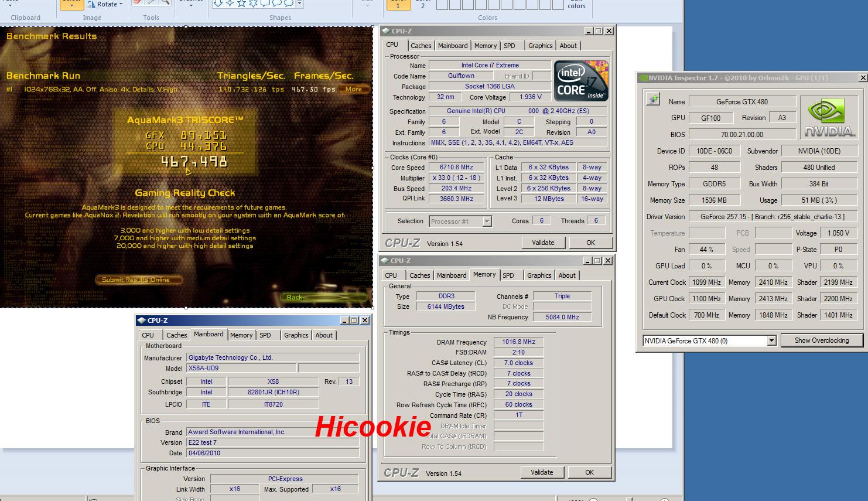This screenshot has height=501, width=868.
Task: Open the Graphics tab in top CPU-Z
Action: click(x=540, y=46)
